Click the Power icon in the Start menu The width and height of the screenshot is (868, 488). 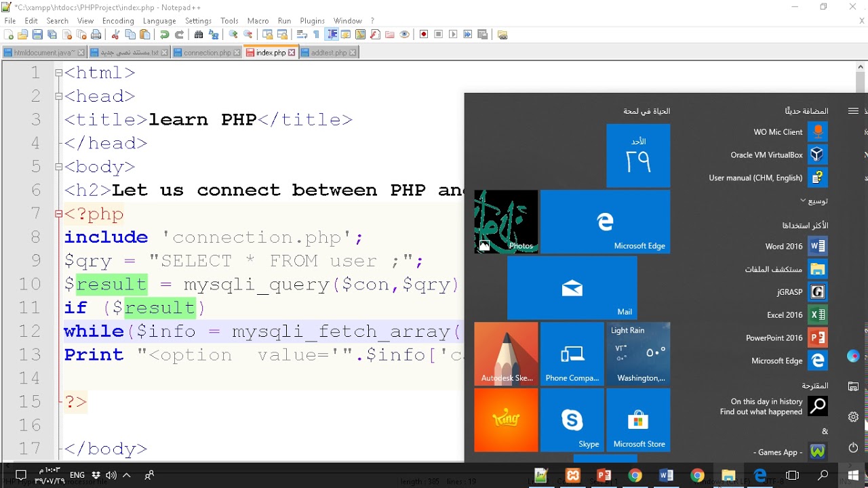coord(854,447)
